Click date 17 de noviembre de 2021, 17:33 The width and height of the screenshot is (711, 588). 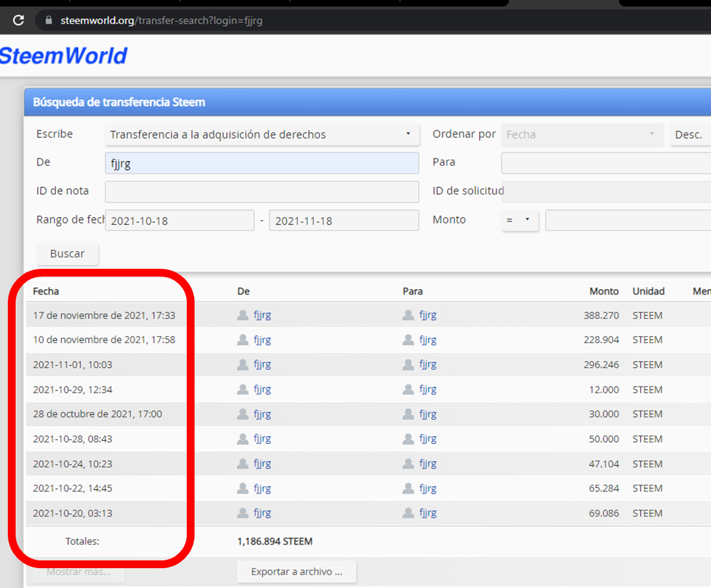tap(104, 315)
